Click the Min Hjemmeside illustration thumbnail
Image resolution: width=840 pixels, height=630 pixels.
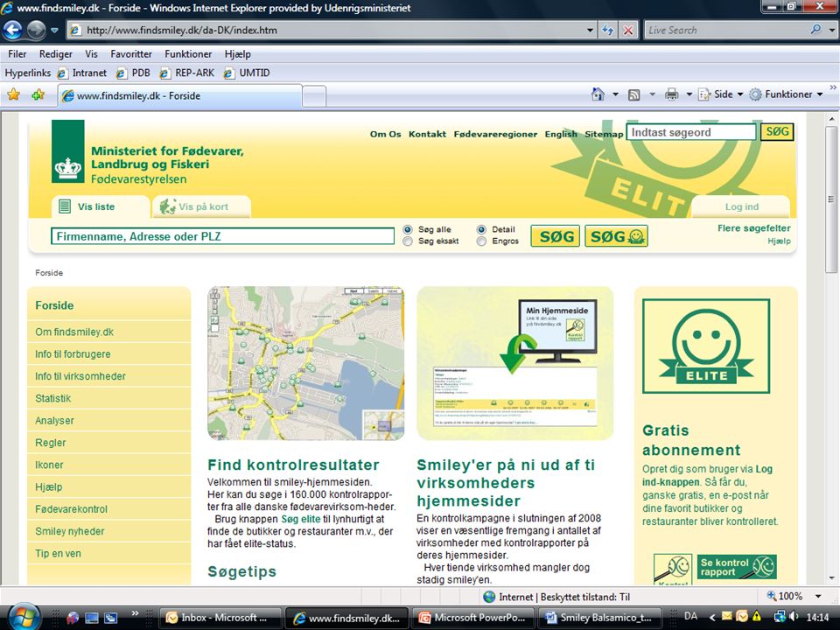(x=514, y=363)
